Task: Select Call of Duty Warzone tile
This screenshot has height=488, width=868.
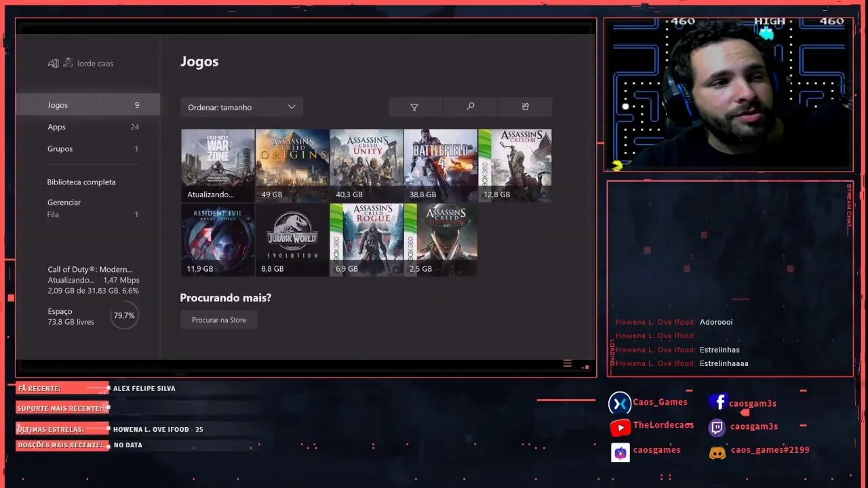Action: coord(218,165)
